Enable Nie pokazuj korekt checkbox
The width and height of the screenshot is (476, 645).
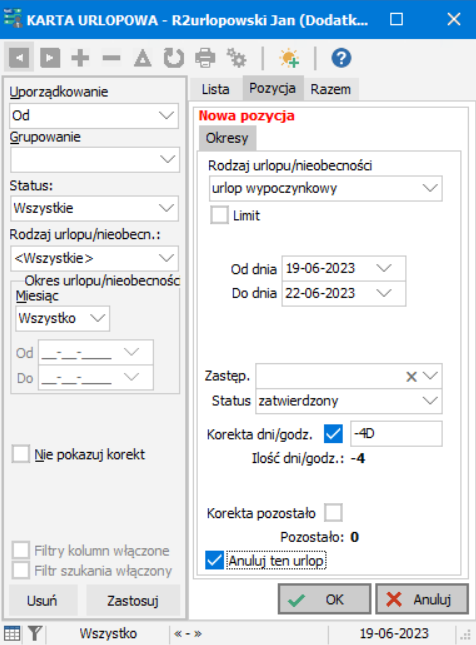[x=21, y=454]
